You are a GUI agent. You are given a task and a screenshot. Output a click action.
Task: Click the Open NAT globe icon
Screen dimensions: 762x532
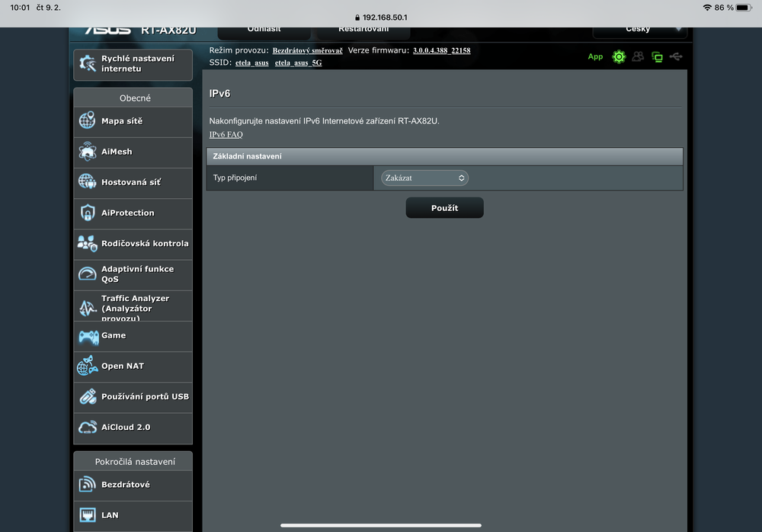(88, 367)
